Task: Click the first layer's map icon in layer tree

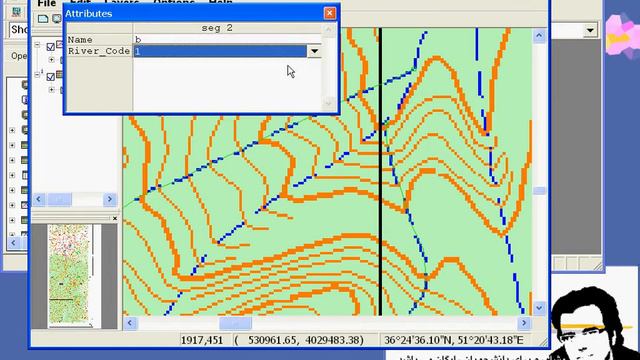Action: (60, 44)
